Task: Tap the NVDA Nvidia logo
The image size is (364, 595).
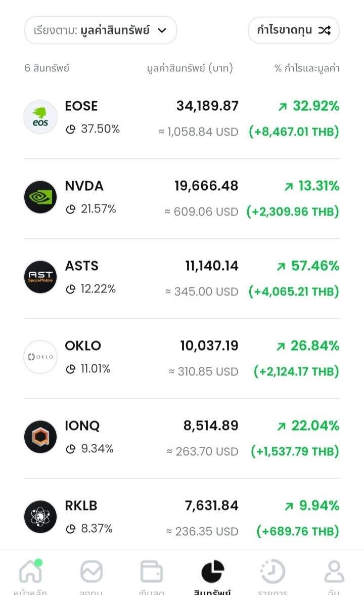Action: [40, 197]
